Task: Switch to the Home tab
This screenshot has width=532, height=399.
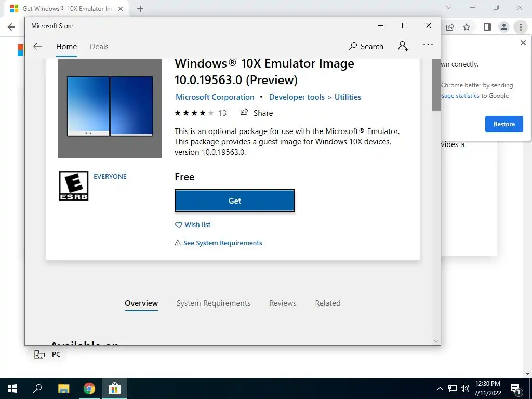Action: point(66,47)
